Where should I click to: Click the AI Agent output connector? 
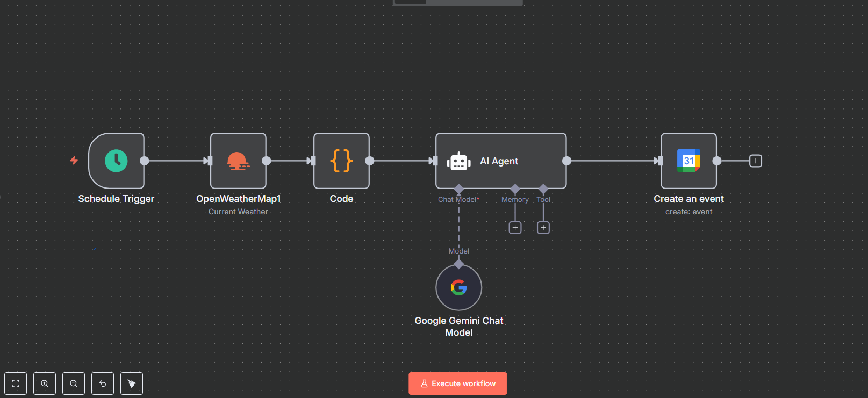click(566, 161)
